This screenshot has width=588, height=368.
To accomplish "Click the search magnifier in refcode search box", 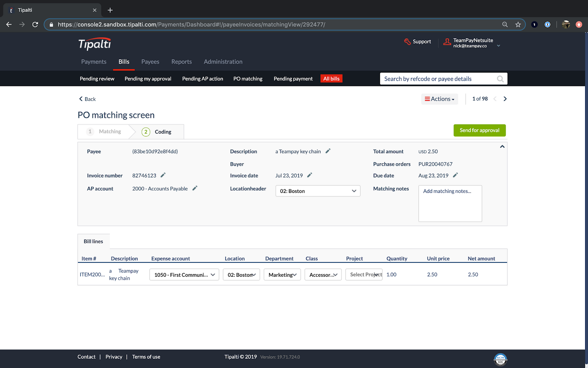I will 500,79.
